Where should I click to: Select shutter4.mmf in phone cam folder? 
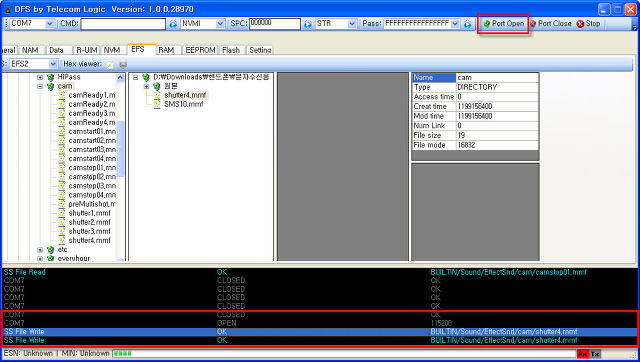point(89,240)
